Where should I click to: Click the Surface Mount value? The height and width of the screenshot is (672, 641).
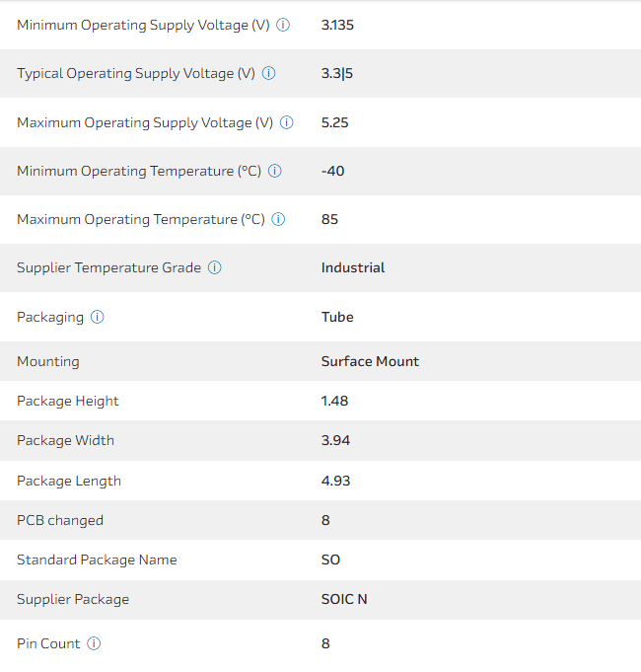click(370, 361)
